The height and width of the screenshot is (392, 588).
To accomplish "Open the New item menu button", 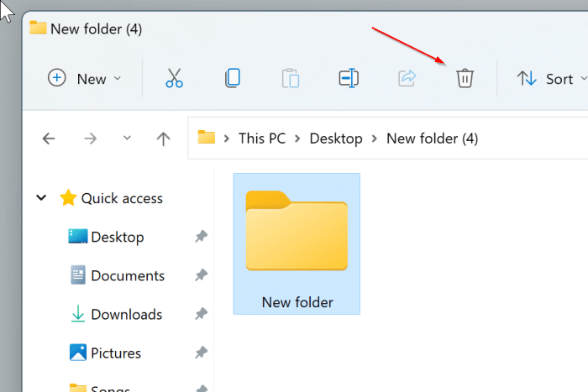I will (85, 78).
